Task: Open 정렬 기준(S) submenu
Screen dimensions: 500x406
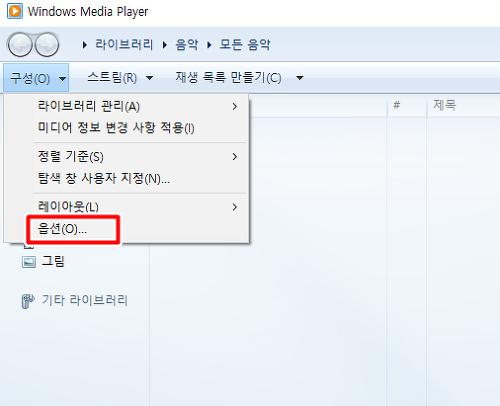Action: [x=127, y=157]
